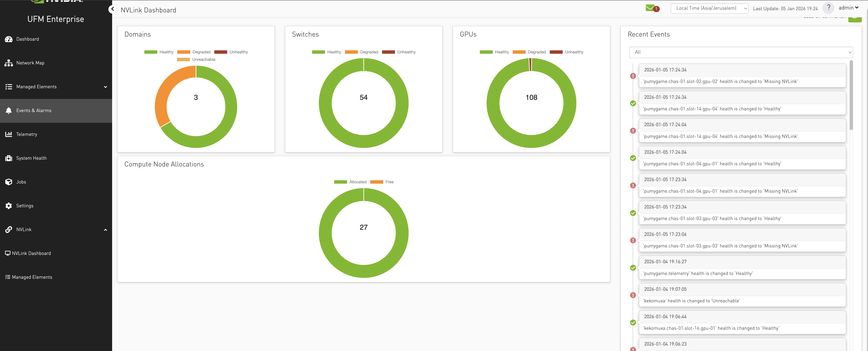Toggle Healthy series in Switches chart legend
Viewport: 868px width, 351px height.
pyautogui.click(x=326, y=52)
